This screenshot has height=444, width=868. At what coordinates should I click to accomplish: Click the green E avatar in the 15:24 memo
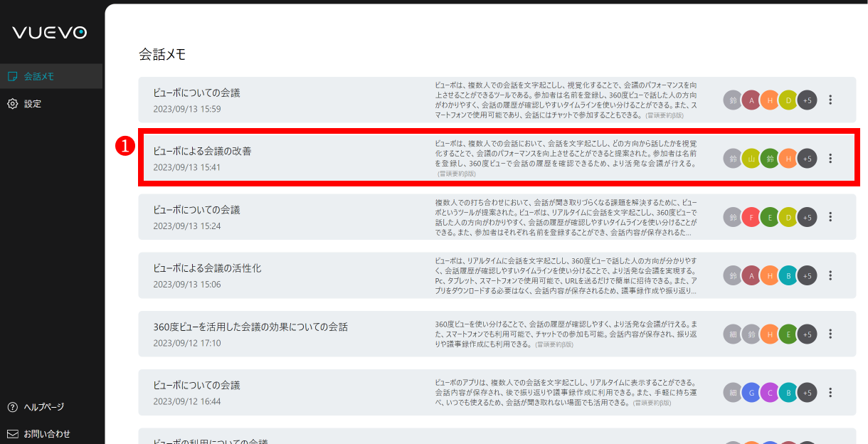click(x=770, y=217)
